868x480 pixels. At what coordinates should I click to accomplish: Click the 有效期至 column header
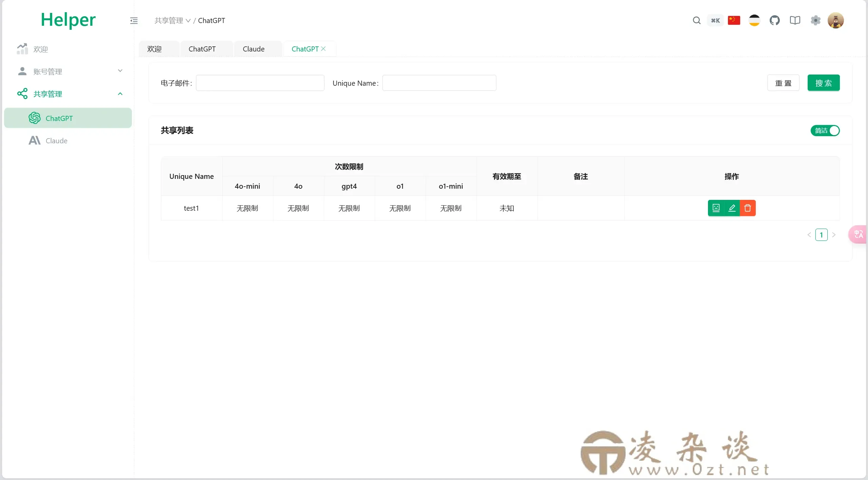click(x=507, y=176)
